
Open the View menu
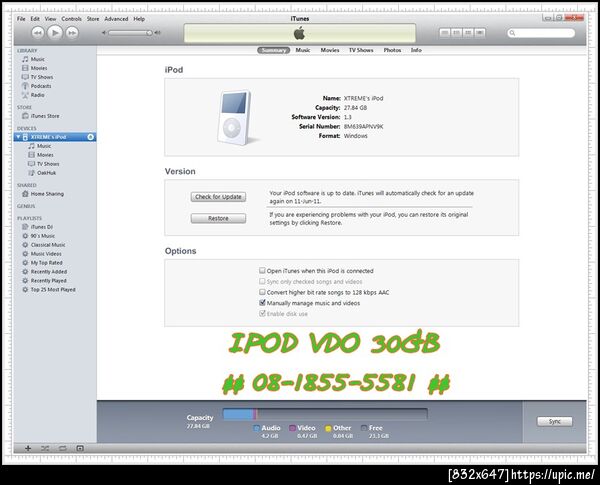pyautogui.click(x=51, y=19)
